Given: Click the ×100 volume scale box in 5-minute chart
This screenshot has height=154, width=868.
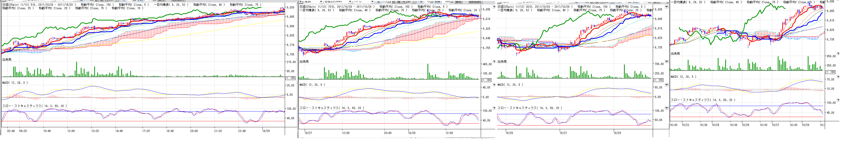Looking at the screenshot, I should pyautogui.click(x=290, y=78).
